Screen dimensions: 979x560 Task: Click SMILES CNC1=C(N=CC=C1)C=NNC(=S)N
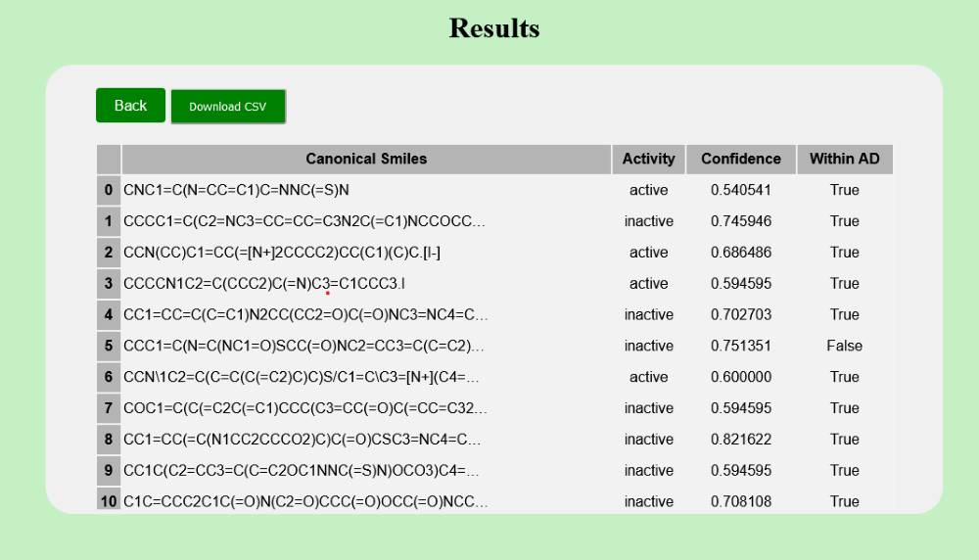[x=236, y=190]
